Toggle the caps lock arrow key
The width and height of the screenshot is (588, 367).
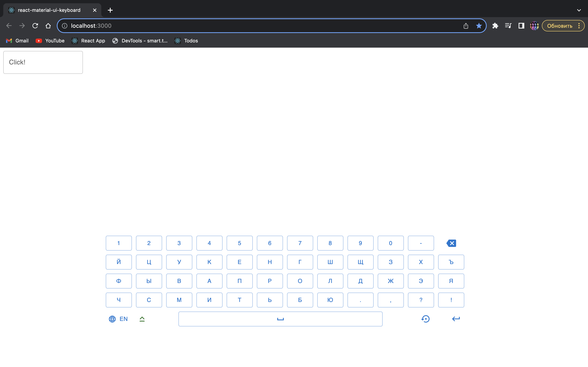click(x=142, y=319)
